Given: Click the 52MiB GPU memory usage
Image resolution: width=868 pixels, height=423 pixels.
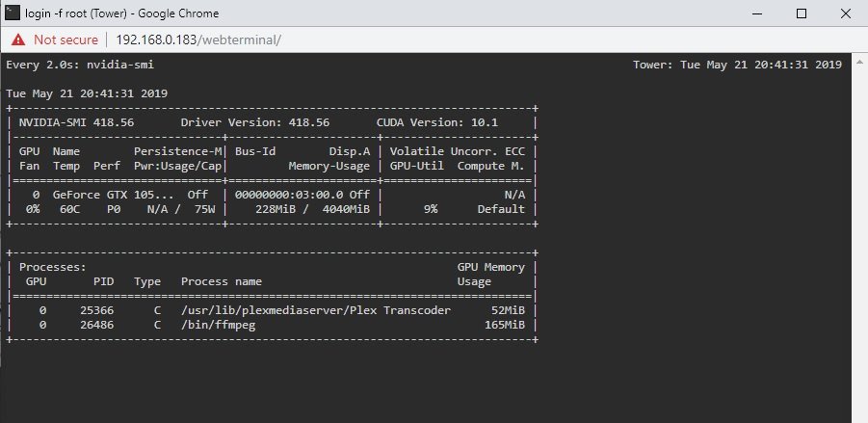Looking at the screenshot, I should [508, 310].
